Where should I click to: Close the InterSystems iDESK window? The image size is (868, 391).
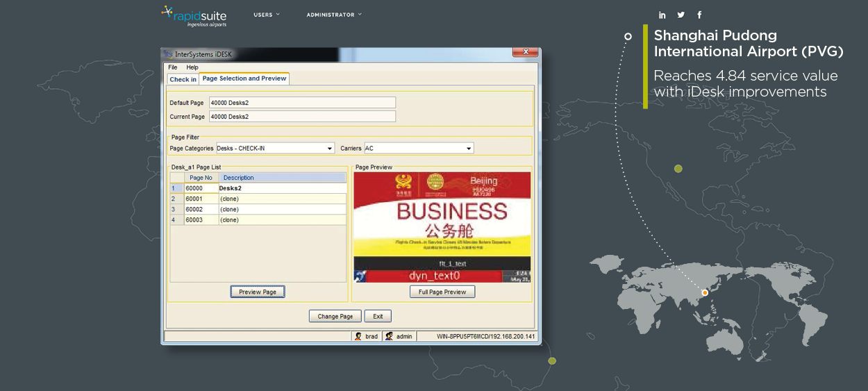[525, 52]
